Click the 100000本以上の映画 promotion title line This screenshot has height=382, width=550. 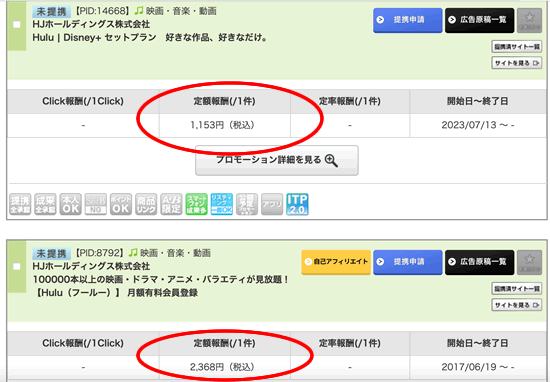[x=161, y=280]
